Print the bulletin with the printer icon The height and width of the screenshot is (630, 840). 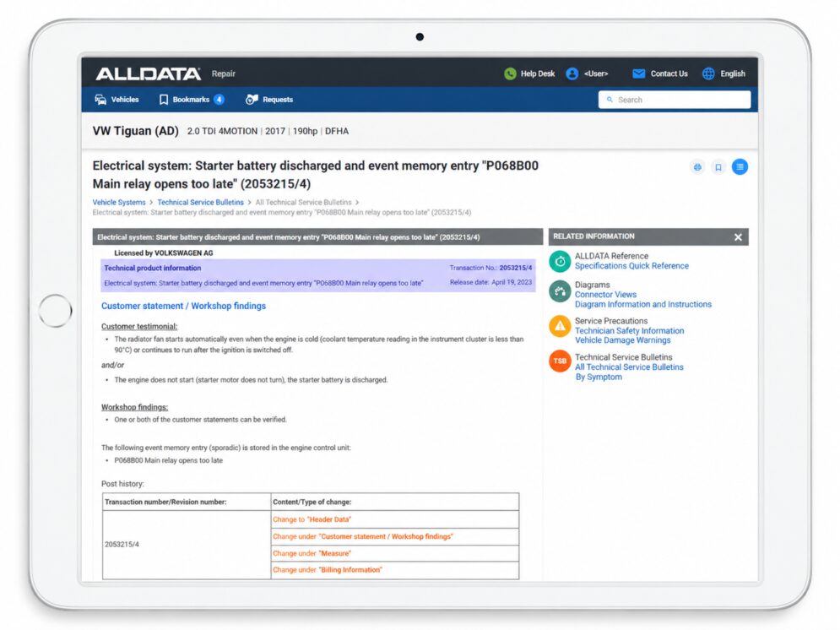(697, 167)
